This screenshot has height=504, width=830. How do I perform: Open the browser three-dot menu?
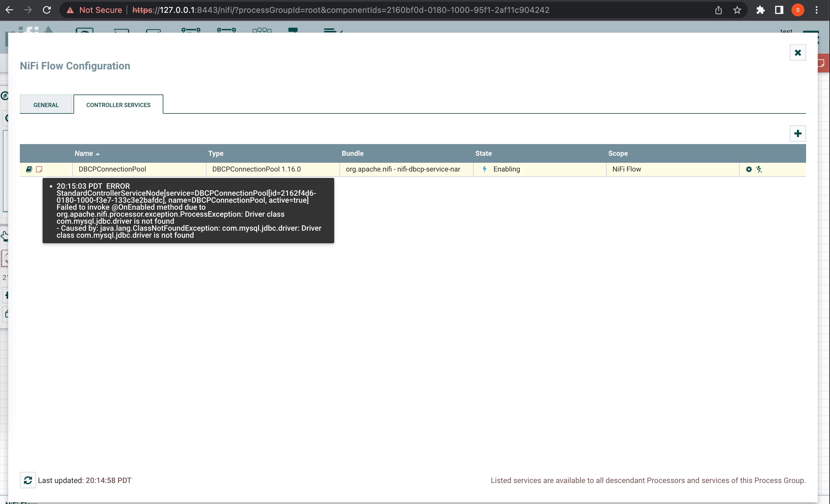(x=816, y=10)
